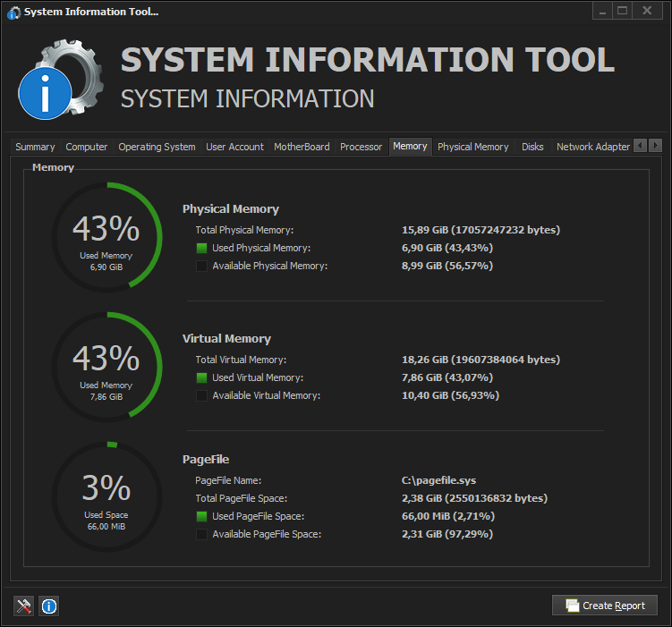Click the value 10,40 GiB (56,93%)

point(450,395)
